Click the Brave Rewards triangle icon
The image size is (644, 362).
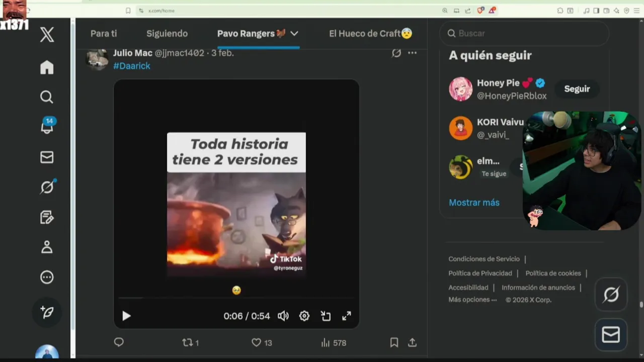coord(492,11)
